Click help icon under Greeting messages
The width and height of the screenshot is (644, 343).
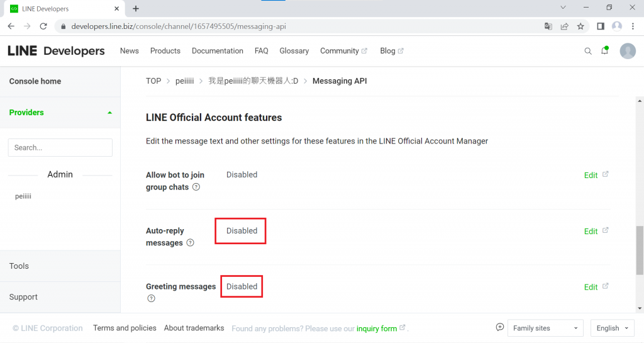pos(151,299)
